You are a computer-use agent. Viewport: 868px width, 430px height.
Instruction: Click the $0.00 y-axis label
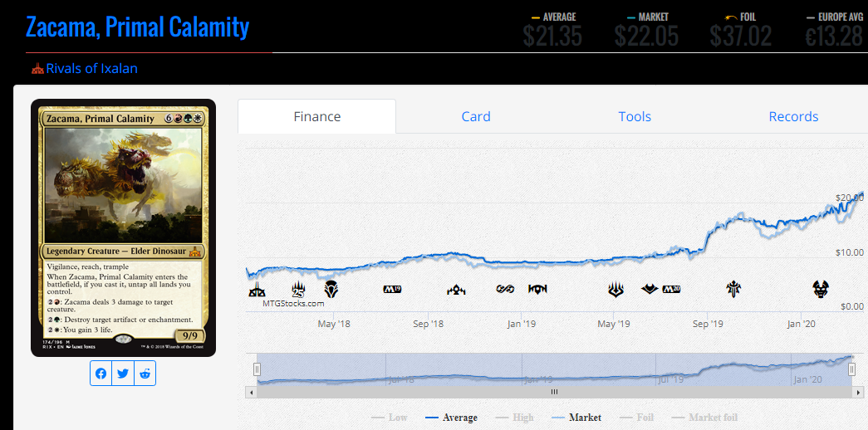(851, 306)
